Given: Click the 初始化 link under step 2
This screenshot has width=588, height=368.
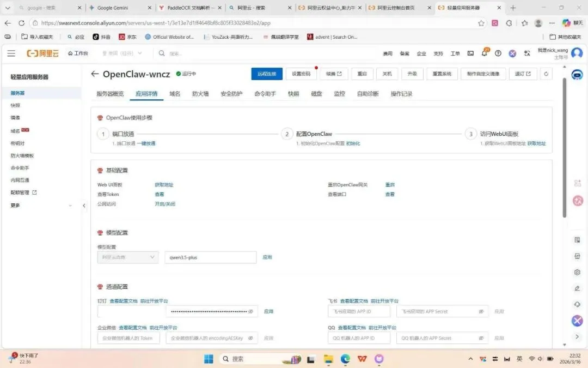Looking at the screenshot, I should 353,143.
